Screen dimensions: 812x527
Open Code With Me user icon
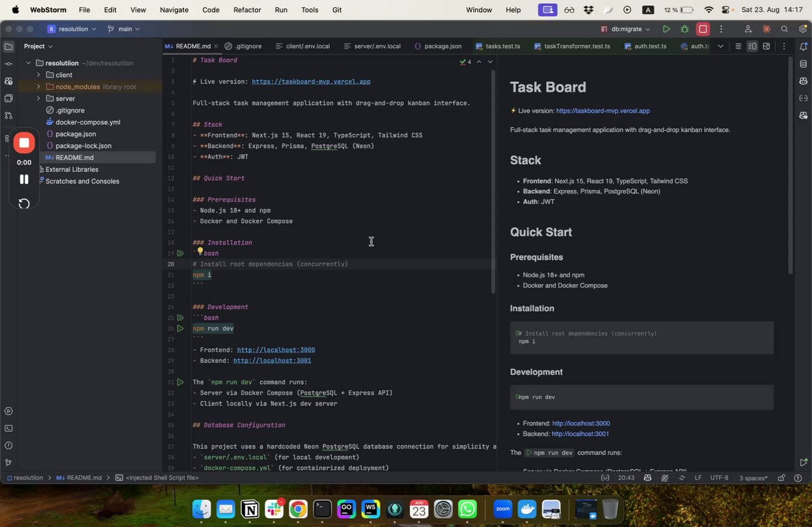pos(749,29)
